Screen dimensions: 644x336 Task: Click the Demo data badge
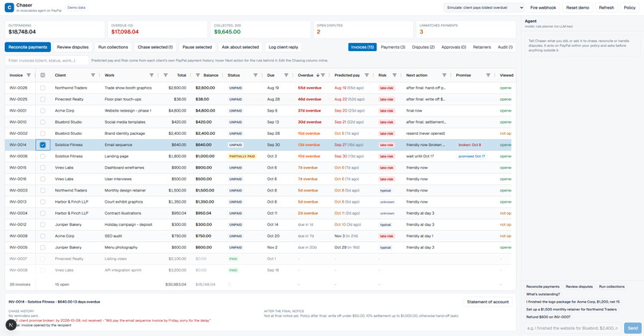pos(77,7)
